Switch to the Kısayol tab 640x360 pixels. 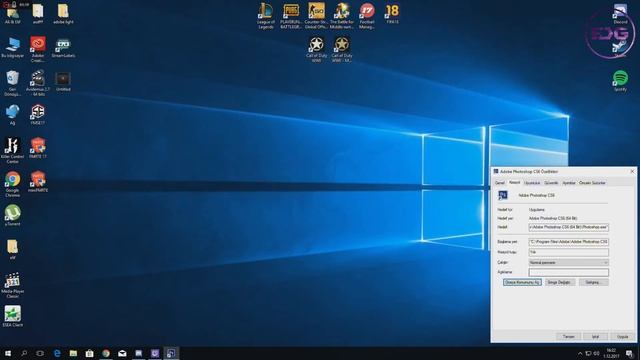coord(514,182)
